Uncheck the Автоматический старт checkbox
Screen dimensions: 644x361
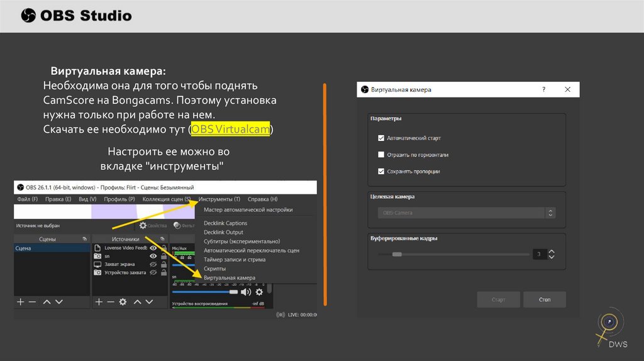pos(381,138)
